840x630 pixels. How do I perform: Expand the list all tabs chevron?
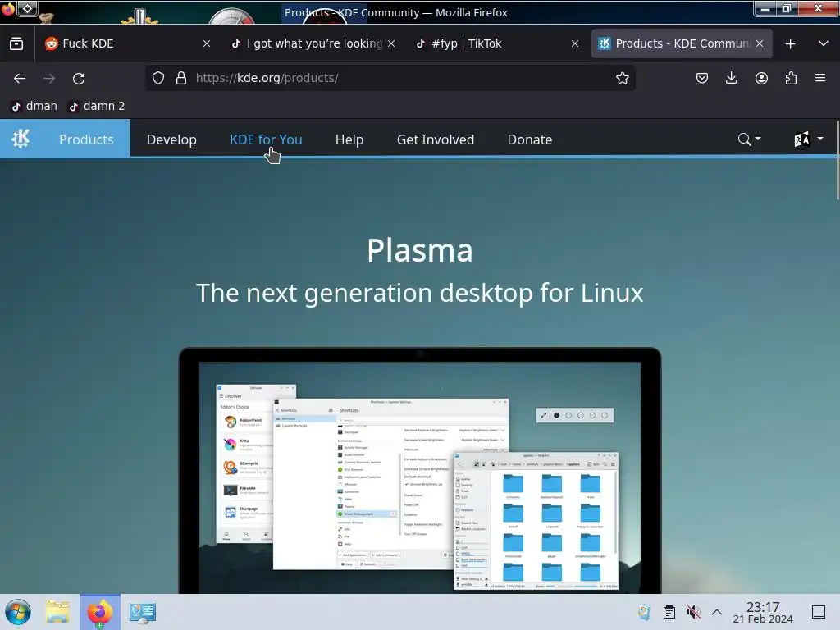[x=824, y=44]
